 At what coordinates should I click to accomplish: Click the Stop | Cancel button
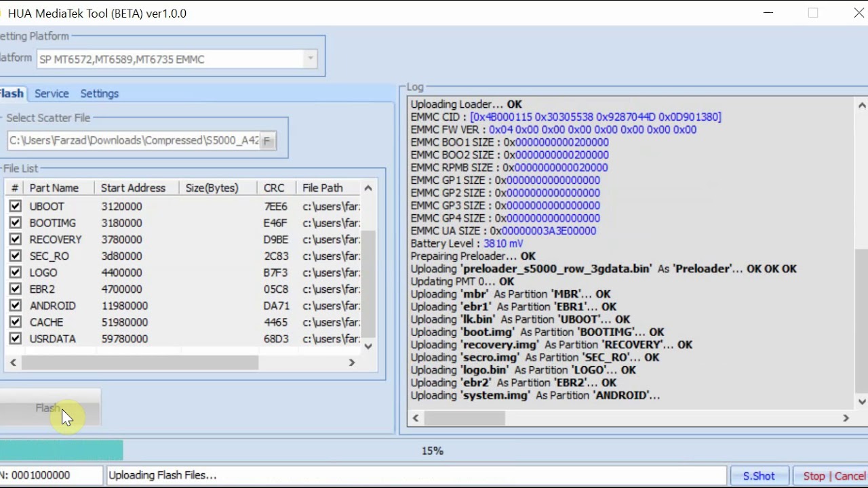pyautogui.click(x=831, y=476)
